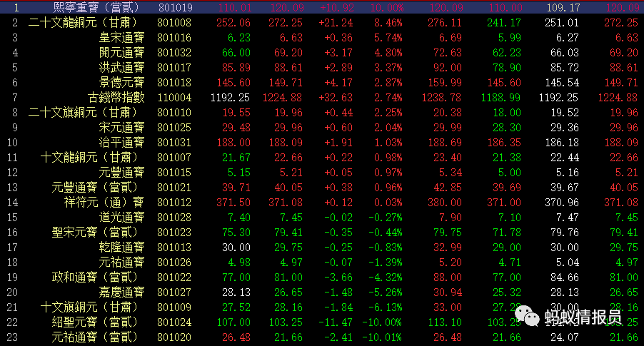Click the 8.46% change value

point(388,23)
